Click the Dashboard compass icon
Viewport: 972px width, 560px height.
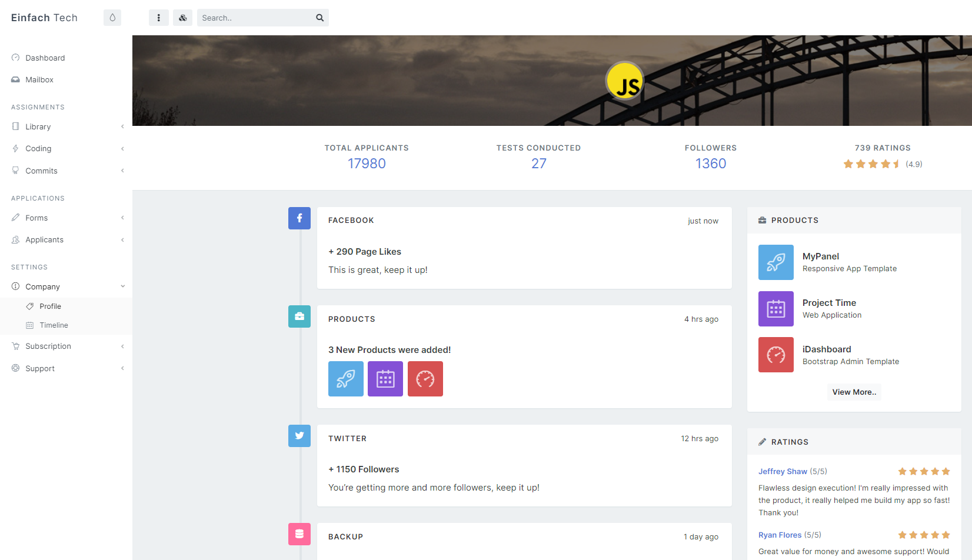pos(16,58)
